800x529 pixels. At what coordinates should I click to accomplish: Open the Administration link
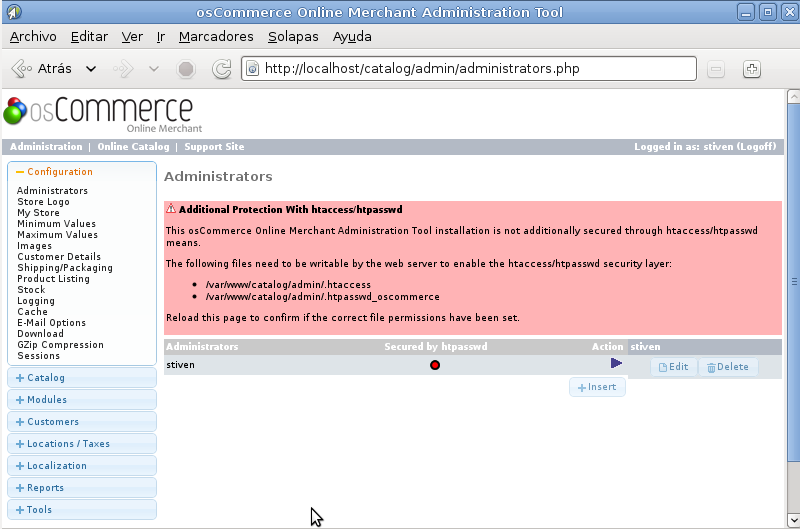point(46,147)
